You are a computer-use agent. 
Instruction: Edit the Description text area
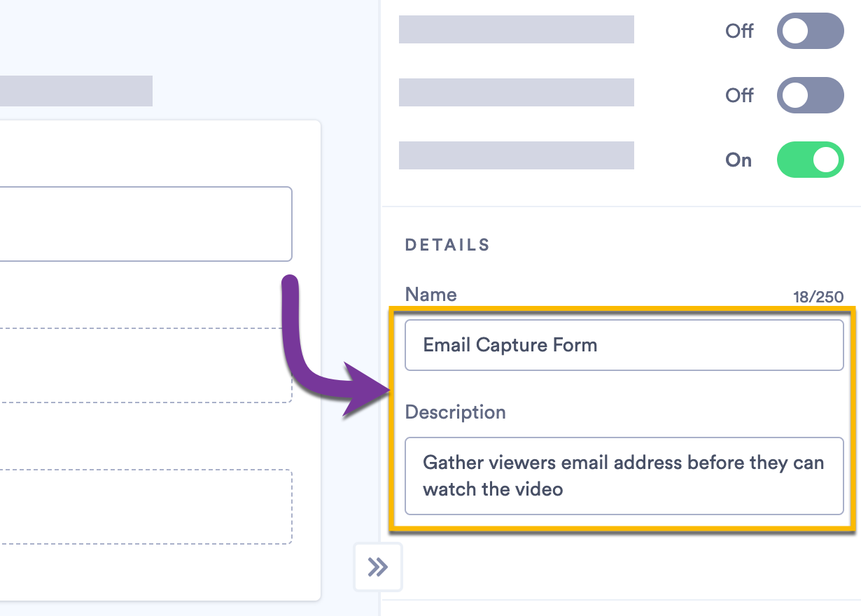[x=623, y=476]
